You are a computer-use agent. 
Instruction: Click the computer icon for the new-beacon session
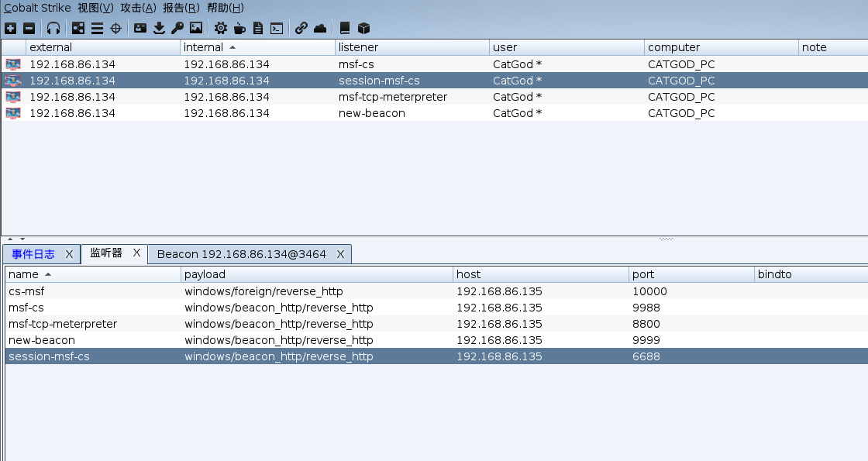13,113
